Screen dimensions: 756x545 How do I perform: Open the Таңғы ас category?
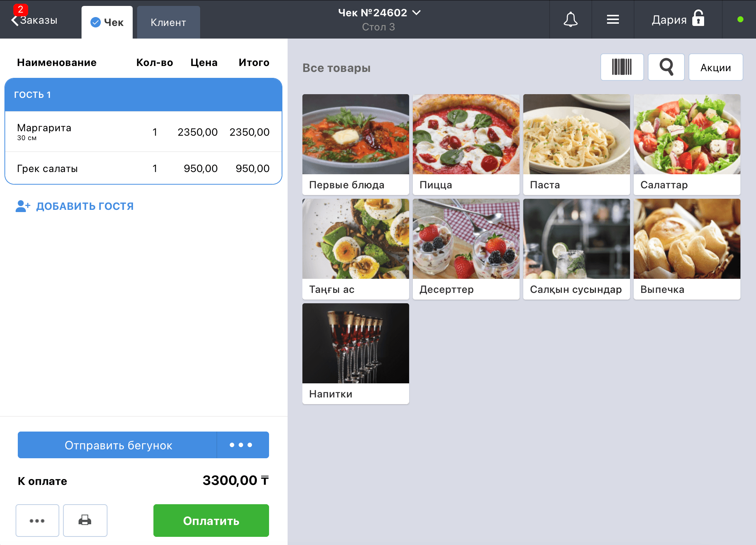pyautogui.click(x=356, y=249)
